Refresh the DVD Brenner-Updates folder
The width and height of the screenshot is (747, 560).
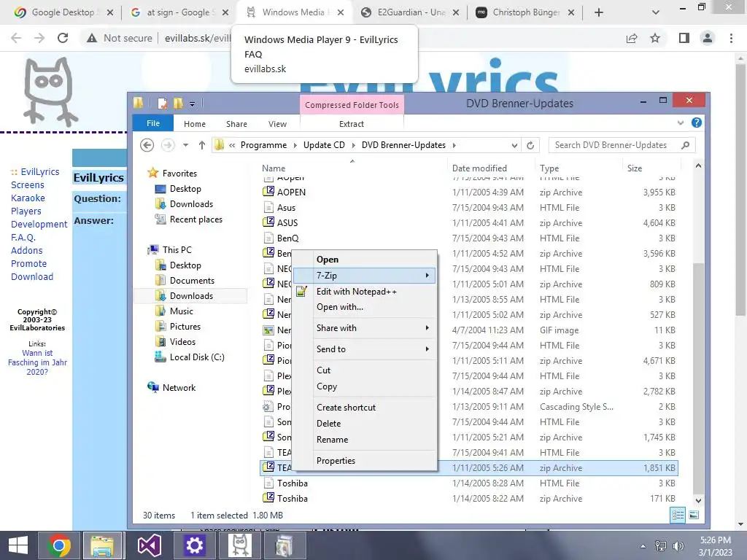(x=530, y=145)
